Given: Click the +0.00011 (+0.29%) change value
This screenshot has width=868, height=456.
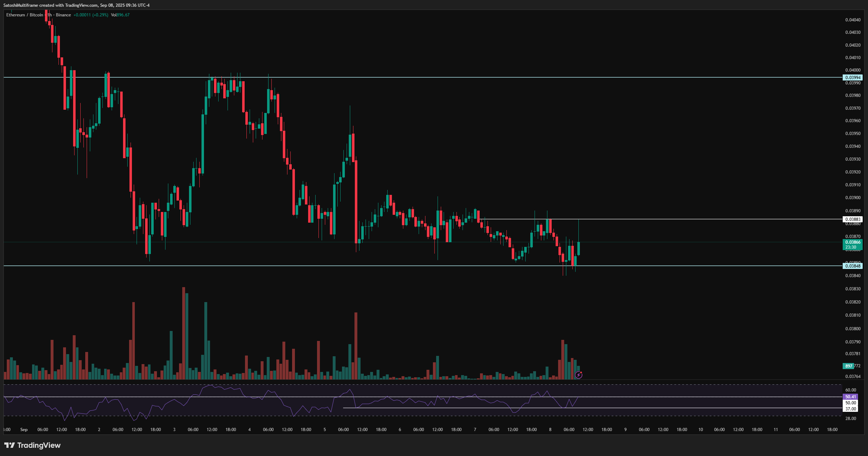Looking at the screenshot, I should tap(91, 15).
